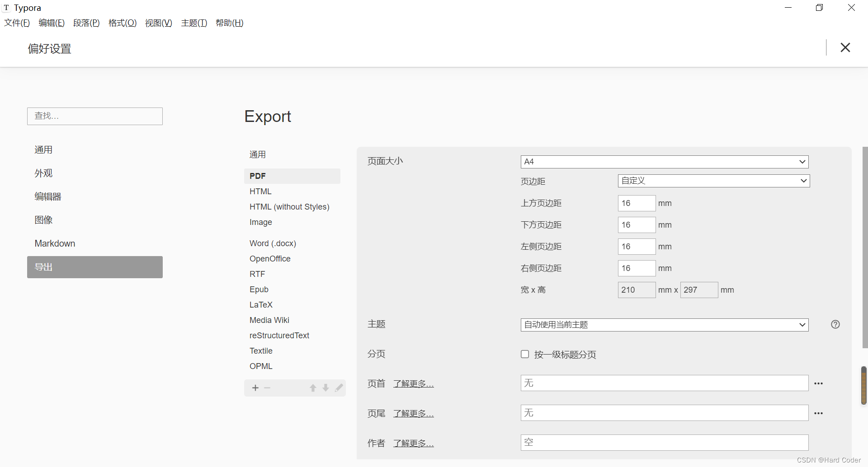Select the OpenOffice export format

[x=292, y=259]
